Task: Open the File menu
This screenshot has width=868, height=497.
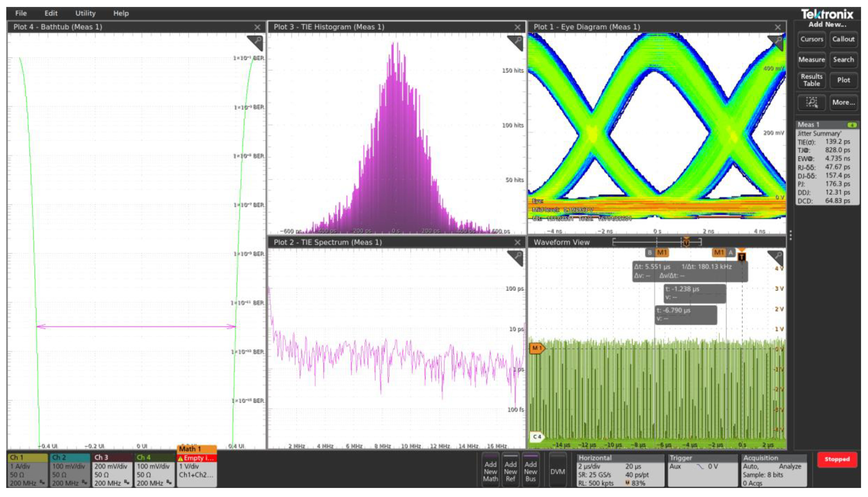Action: coord(21,13)
